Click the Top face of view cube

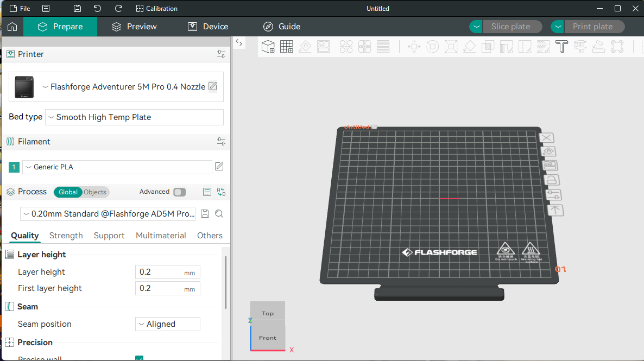click(x=267, y=313)
